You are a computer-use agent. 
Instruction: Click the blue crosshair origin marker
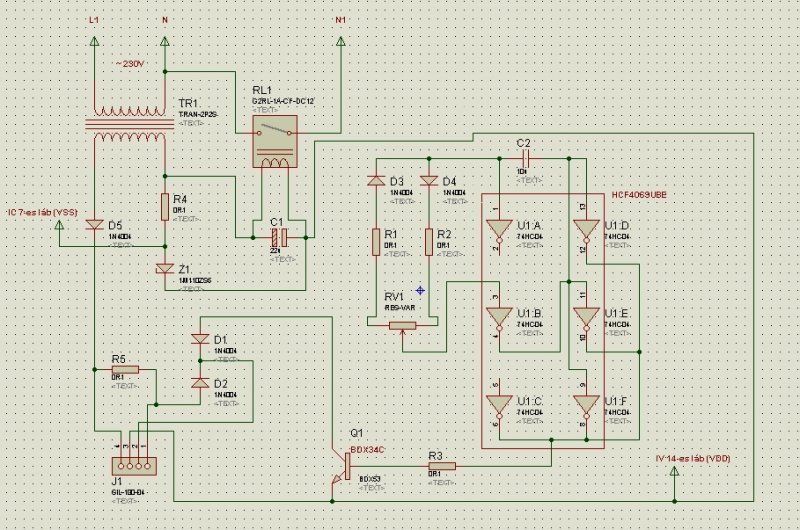pyautogui.click(x=420, y=291)
